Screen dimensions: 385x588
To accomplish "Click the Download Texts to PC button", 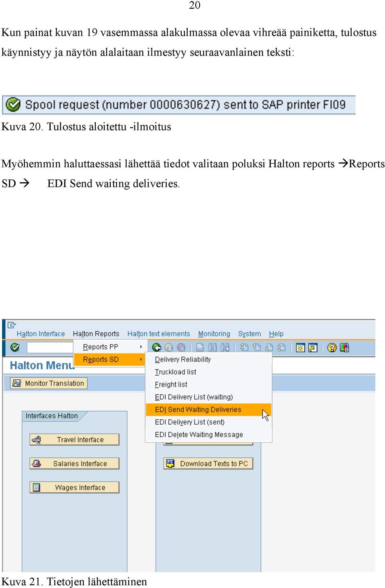I will click(x=208, y=464).
